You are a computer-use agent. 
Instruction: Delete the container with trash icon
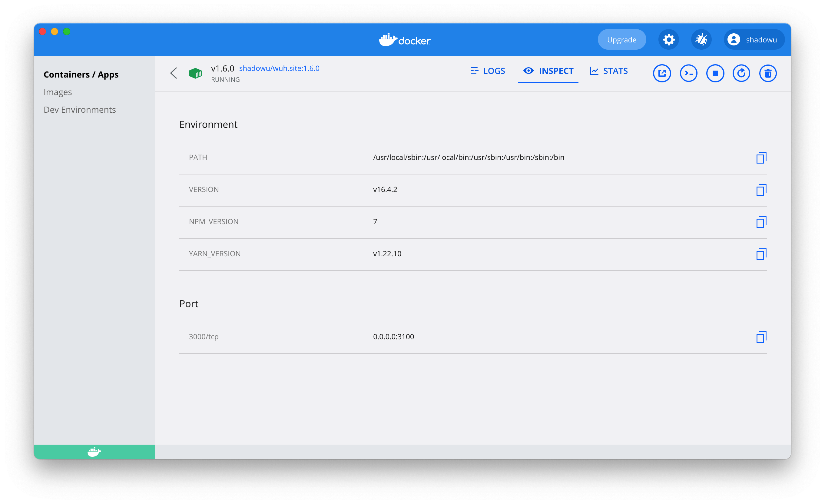(768, 73)
